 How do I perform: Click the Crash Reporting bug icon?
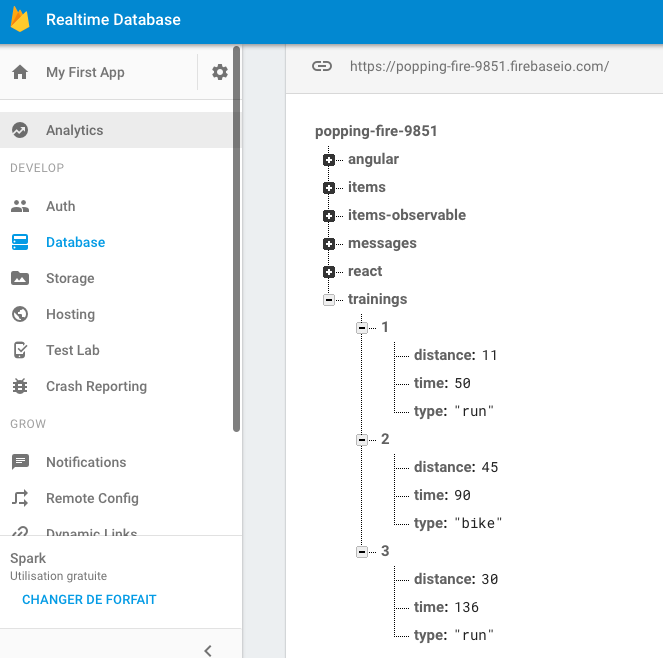[20, 386]
